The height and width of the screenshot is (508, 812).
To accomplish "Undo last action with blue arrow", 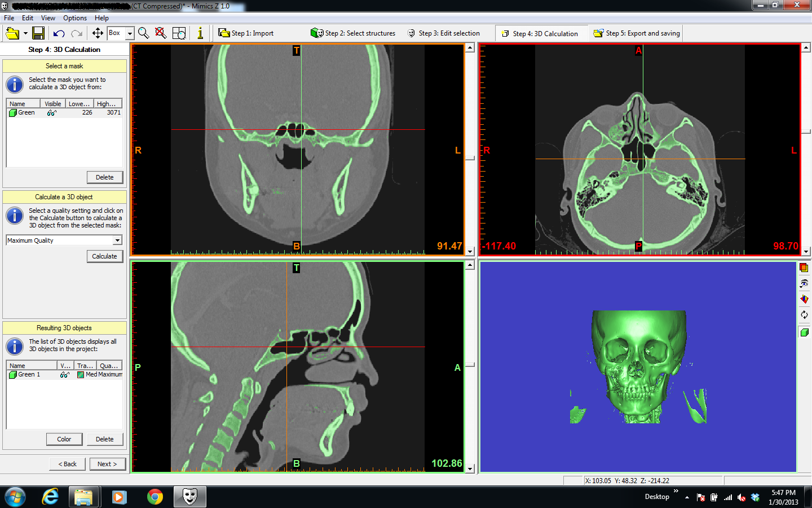I will point(59,33).
